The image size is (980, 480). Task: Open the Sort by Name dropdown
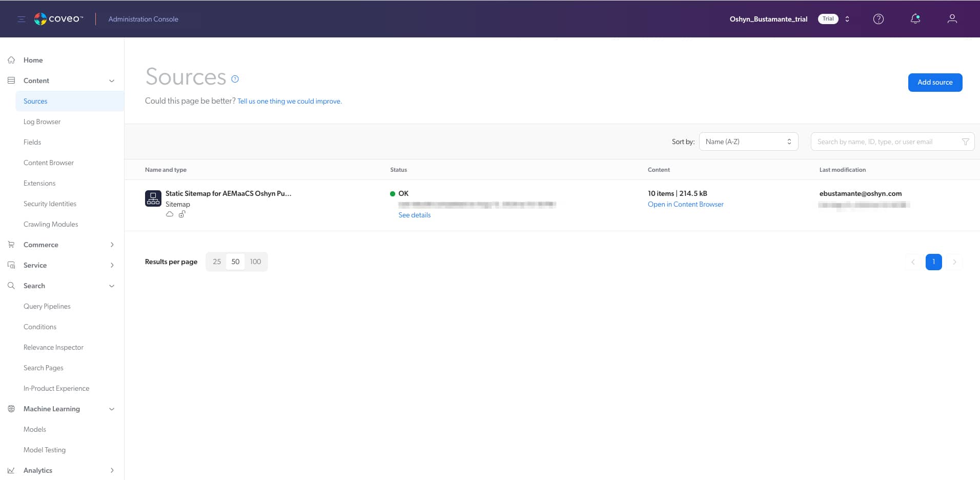748,141
